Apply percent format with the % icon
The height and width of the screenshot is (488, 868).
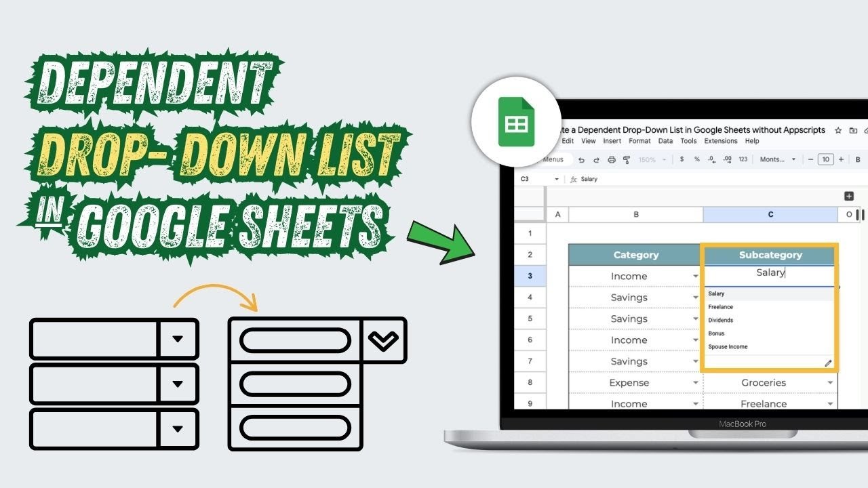tap(696, 159)
